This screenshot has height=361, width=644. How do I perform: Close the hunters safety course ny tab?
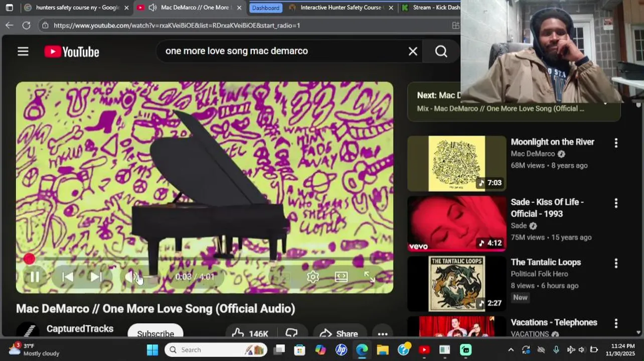click(x=126, y=8)
